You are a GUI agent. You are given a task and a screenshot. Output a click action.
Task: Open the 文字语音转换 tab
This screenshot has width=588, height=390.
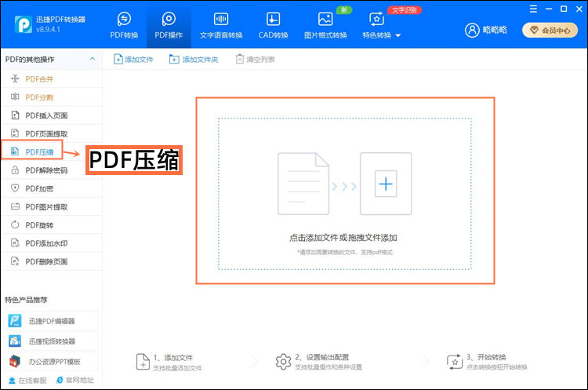(x=221, y=26)
